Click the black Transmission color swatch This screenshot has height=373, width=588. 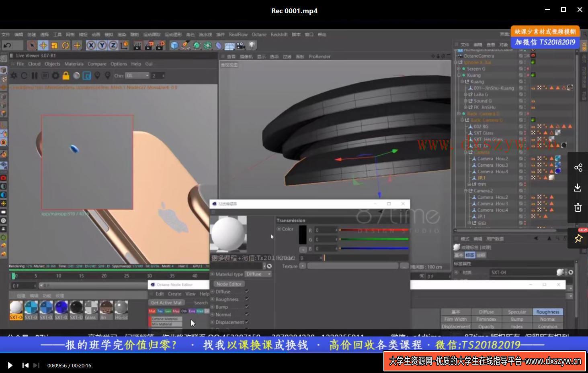click(x=303, y=235)
